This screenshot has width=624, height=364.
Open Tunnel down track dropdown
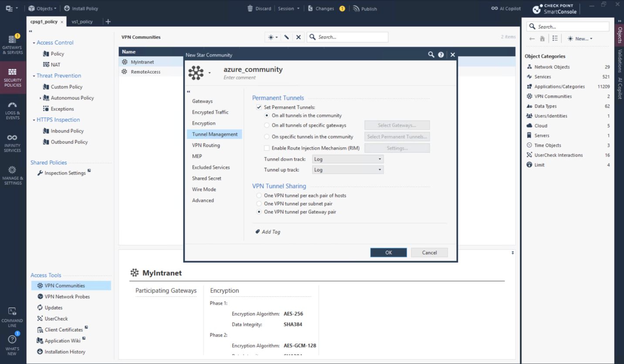click(348, 159)
